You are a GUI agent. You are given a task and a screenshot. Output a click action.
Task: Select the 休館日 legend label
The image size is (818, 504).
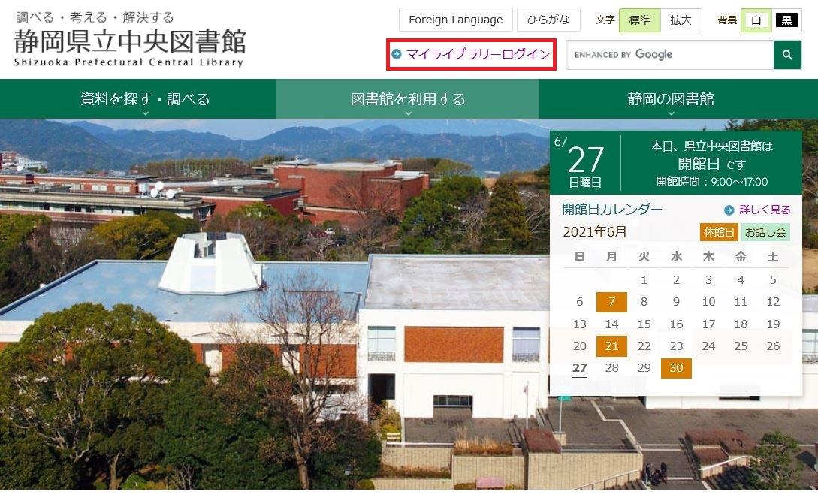(x=719, y=232)
